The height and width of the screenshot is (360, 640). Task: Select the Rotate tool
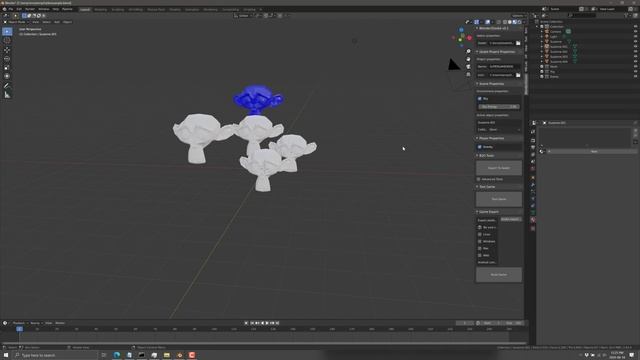point(7,59)
